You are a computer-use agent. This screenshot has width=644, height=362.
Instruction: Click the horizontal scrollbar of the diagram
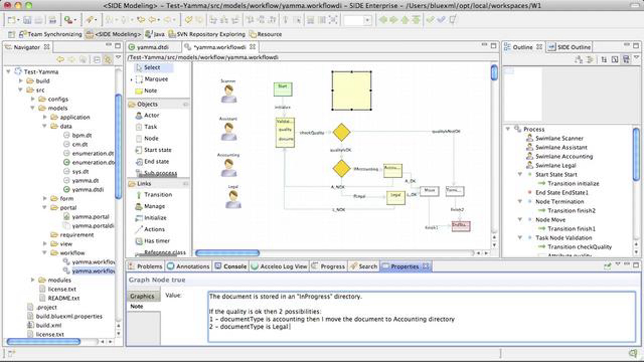[228, 253]
